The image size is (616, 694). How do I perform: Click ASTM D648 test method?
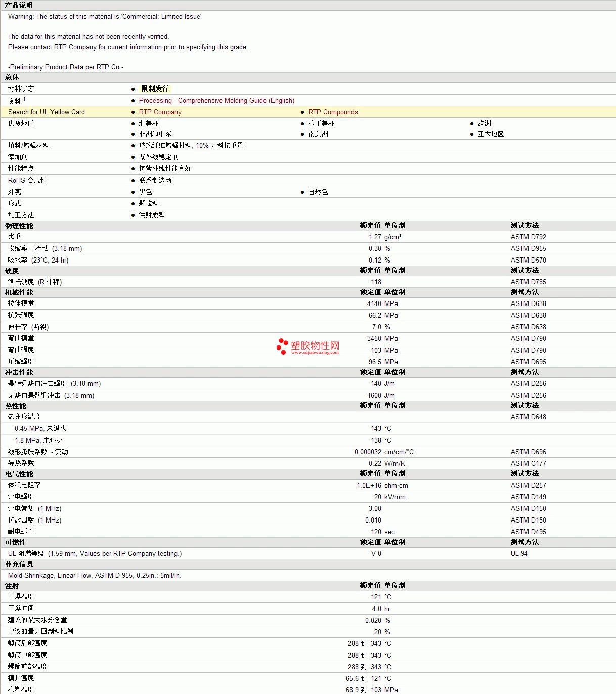528,417
